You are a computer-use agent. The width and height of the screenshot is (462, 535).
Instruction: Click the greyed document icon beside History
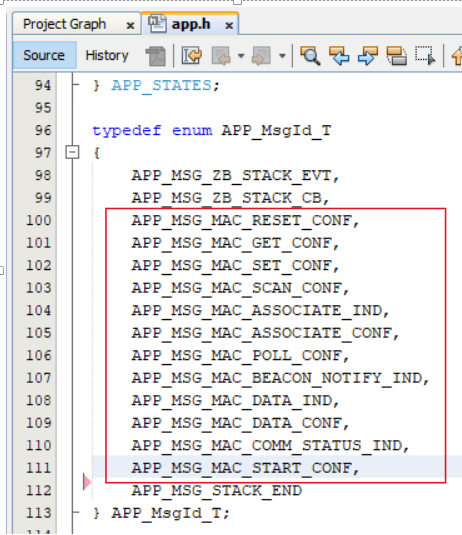(156, 56)
